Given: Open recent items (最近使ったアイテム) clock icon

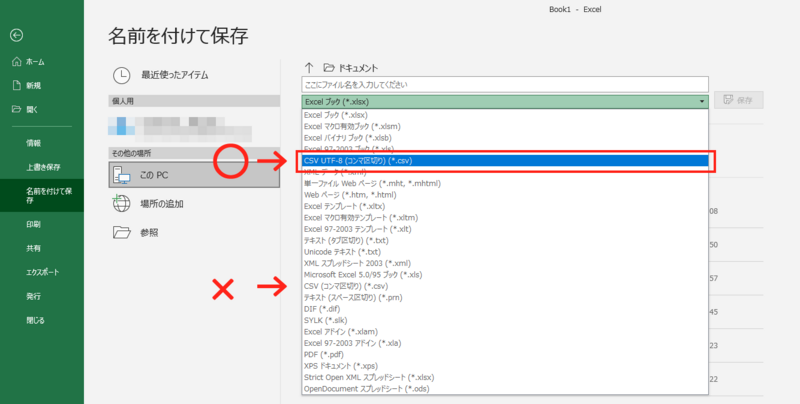Looking at the screenshot, I should (x=122, y=75).
